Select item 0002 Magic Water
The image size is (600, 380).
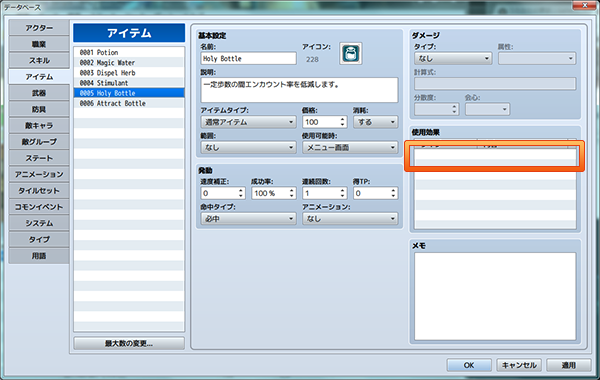click(x=129, y=62)
